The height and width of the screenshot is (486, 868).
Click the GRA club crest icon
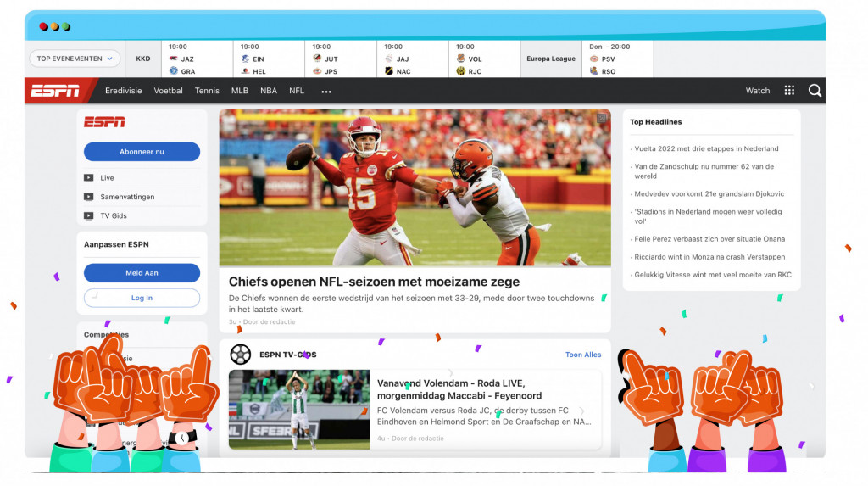(173, 71)
